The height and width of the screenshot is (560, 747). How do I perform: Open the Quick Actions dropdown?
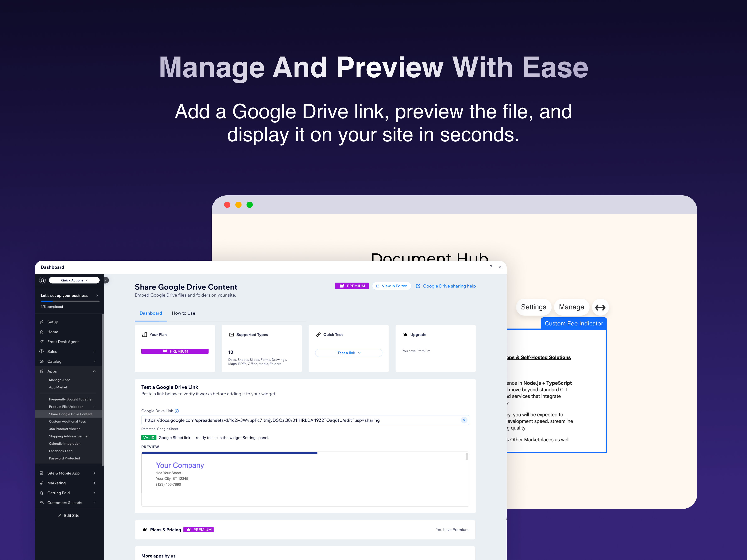click(74, 280)
